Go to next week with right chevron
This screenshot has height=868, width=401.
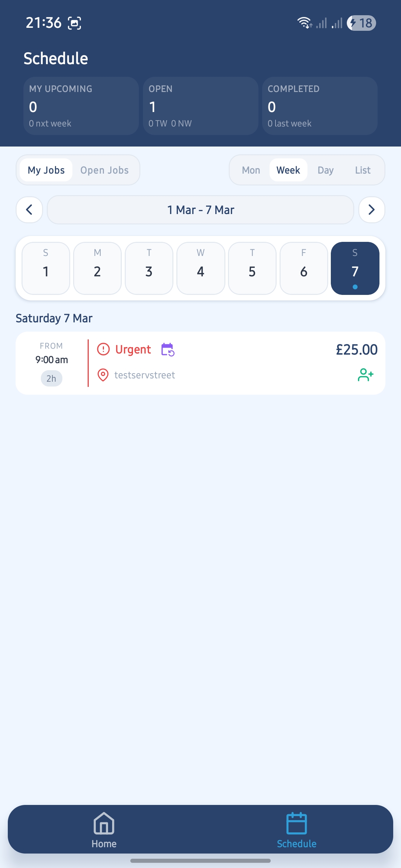(371, 210)
